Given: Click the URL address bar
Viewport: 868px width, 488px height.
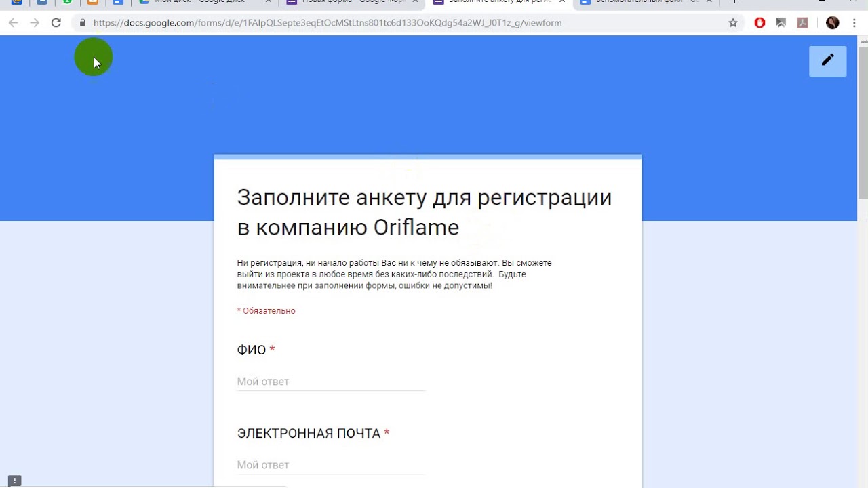Looking at the screenshot, I should pos(407,23).
